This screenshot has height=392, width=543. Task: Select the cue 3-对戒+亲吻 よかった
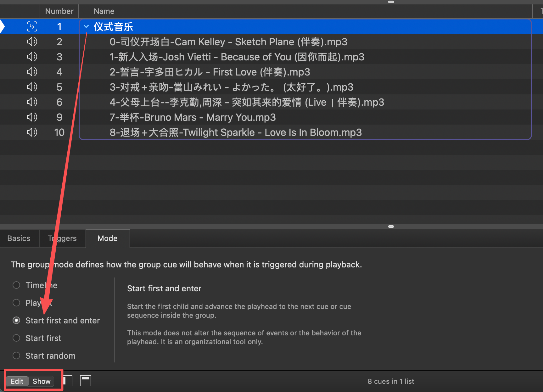(232, 87)
